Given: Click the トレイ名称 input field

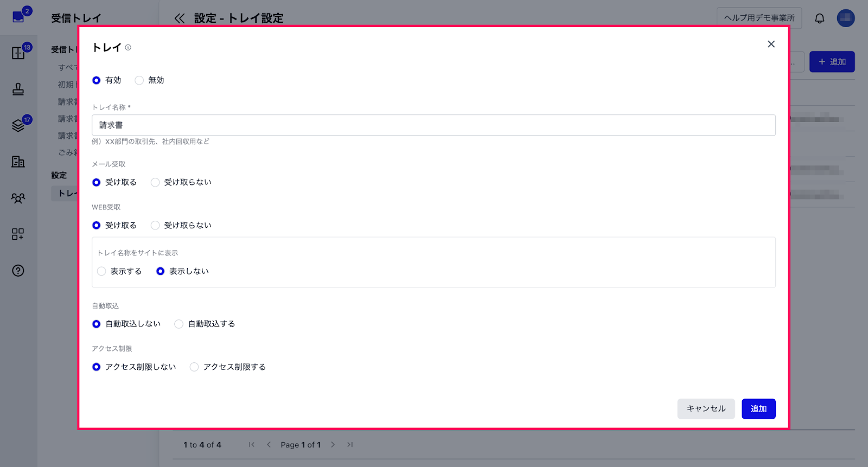Looking at the screenshot, I should (x=433, y=125).
